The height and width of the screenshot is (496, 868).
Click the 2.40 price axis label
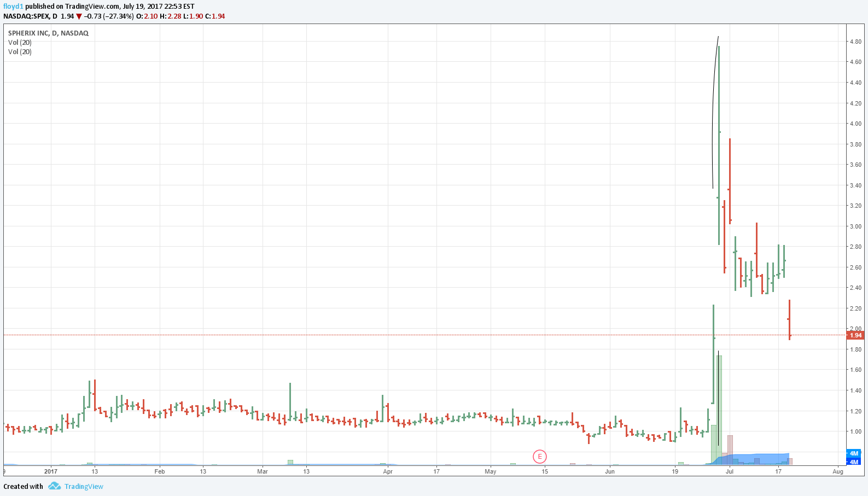[855, 288]
